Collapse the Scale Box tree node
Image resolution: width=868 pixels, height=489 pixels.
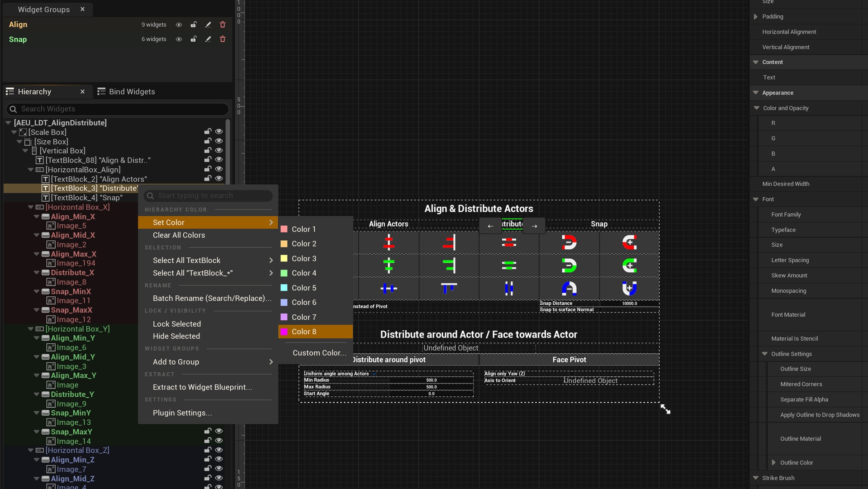(14, 132)
